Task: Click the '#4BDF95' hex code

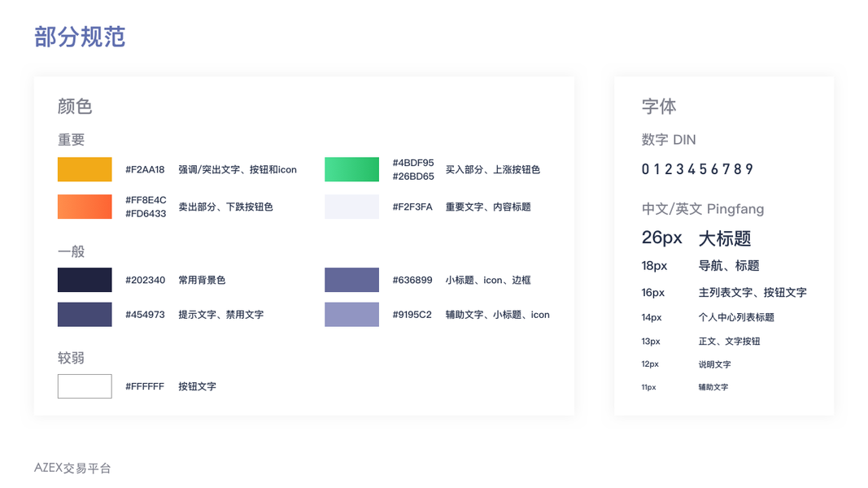Action: point(413,163)
